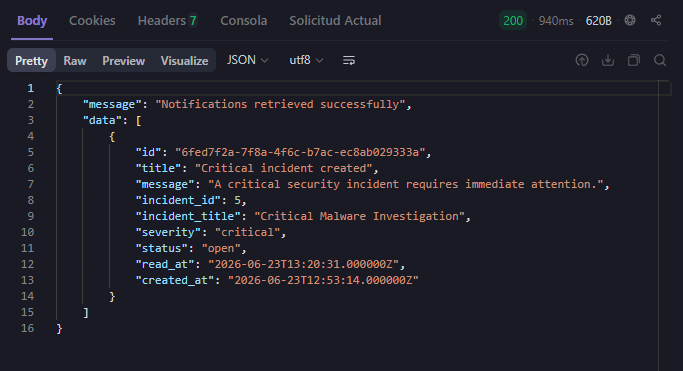683x371 pixels.
Task: Copy the response to clipboard
Action: pos(634,60)
